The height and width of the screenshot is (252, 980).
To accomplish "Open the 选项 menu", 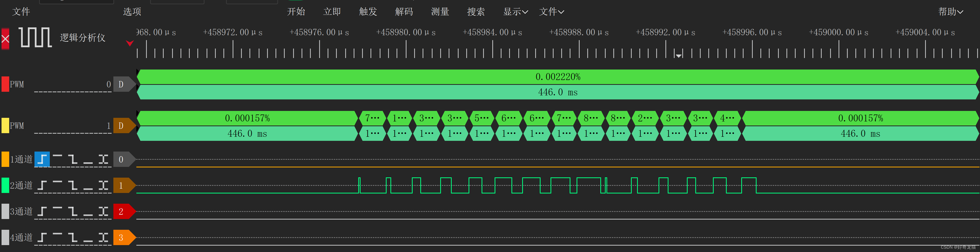I will click(132, 12).
